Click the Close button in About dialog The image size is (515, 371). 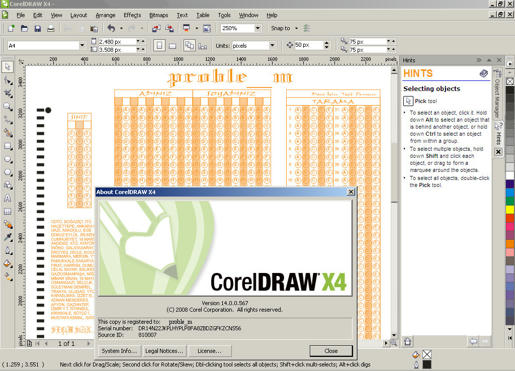click(x=331, y=351)
